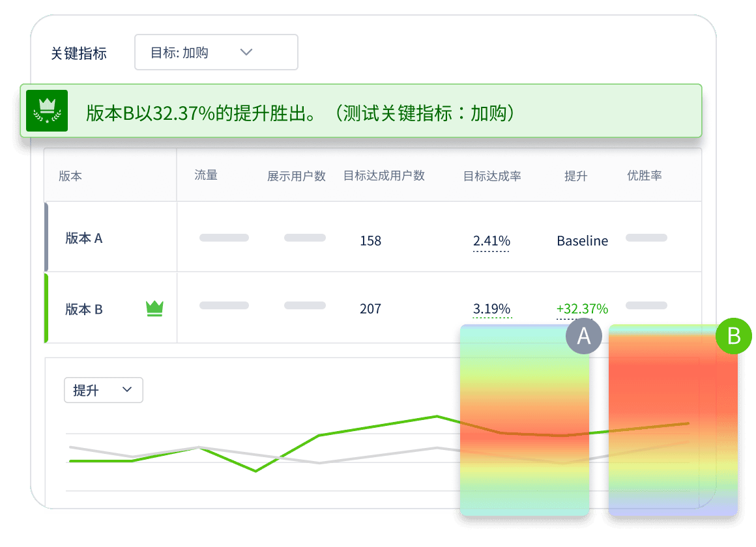
Task: Click the +32.37% uplift value
Action: click(582, 309)
